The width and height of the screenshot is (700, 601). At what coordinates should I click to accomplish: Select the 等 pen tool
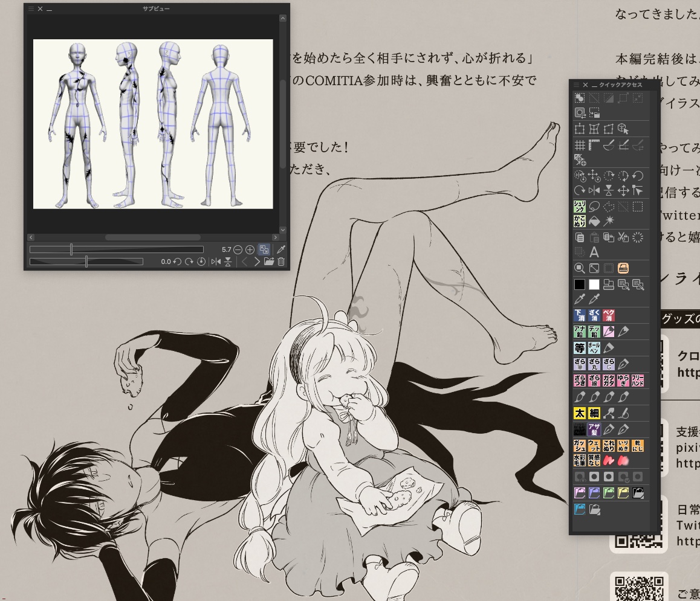(580, 348)
